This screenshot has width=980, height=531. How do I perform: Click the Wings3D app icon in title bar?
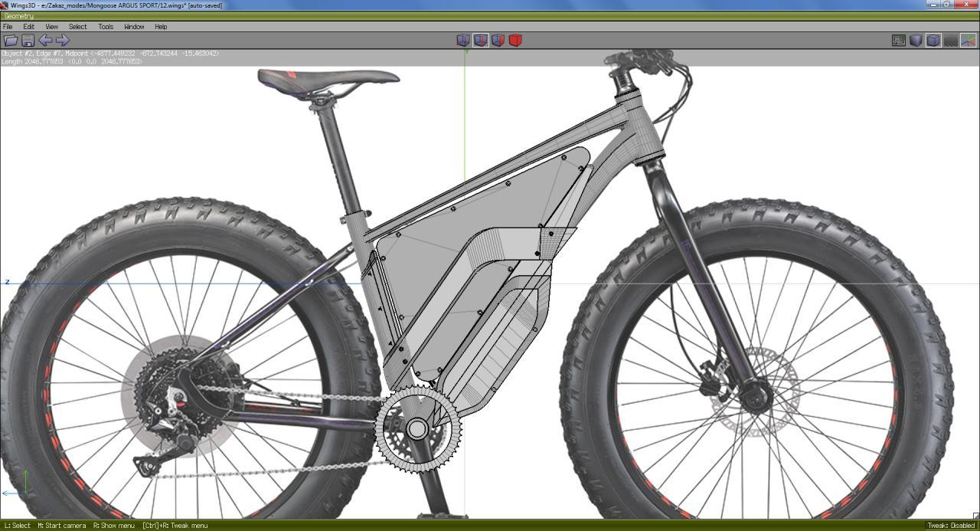coord(5,5)
